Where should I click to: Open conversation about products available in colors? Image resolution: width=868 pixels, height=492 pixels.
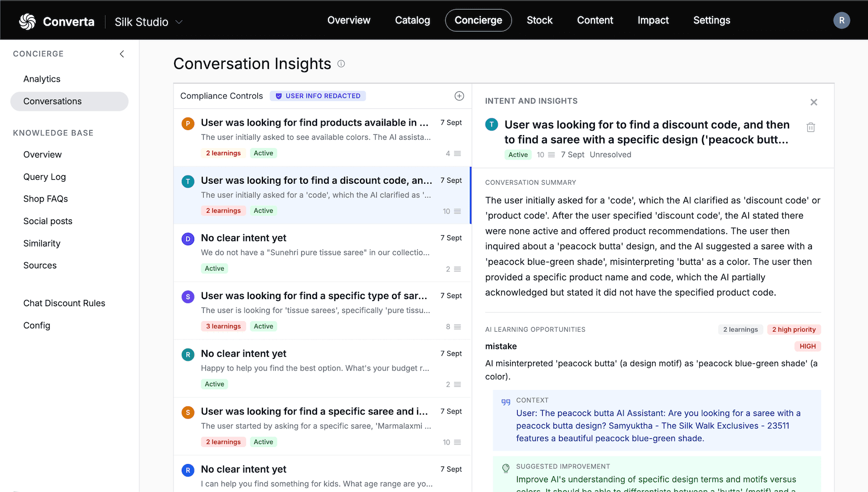[x=322, y=137]
